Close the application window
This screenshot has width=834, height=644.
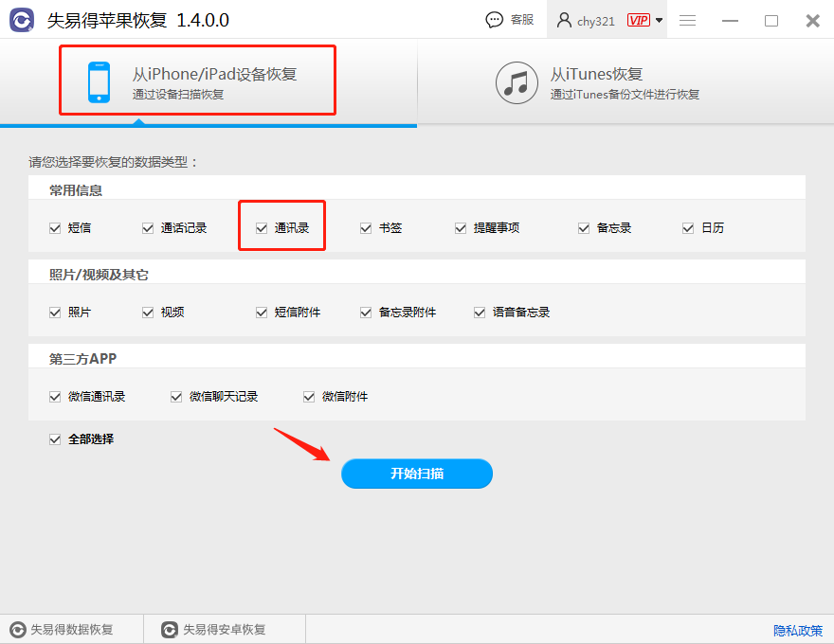pos(813,20)
